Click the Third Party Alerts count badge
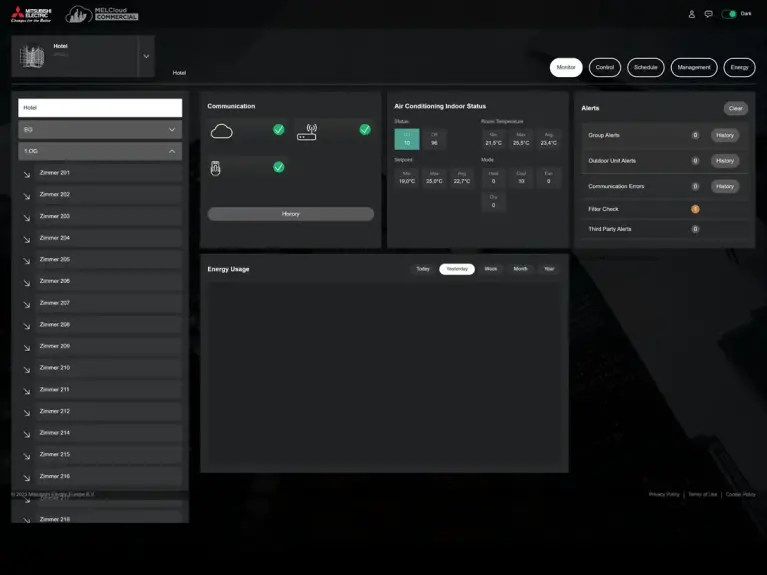This screenshot has height=575, width=767. 695,229
